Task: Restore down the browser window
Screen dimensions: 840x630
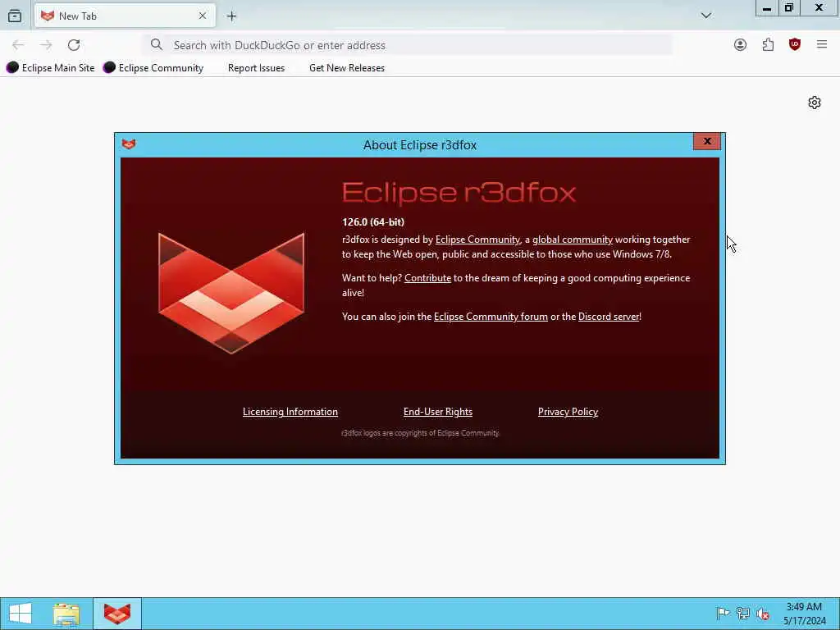Action: tap(789, 8)
